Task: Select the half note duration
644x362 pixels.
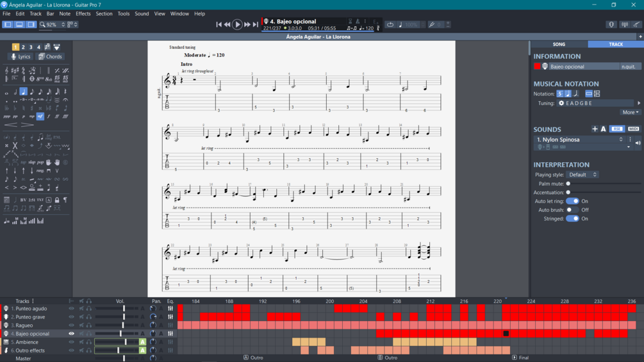Action: (x=15, y=92)
